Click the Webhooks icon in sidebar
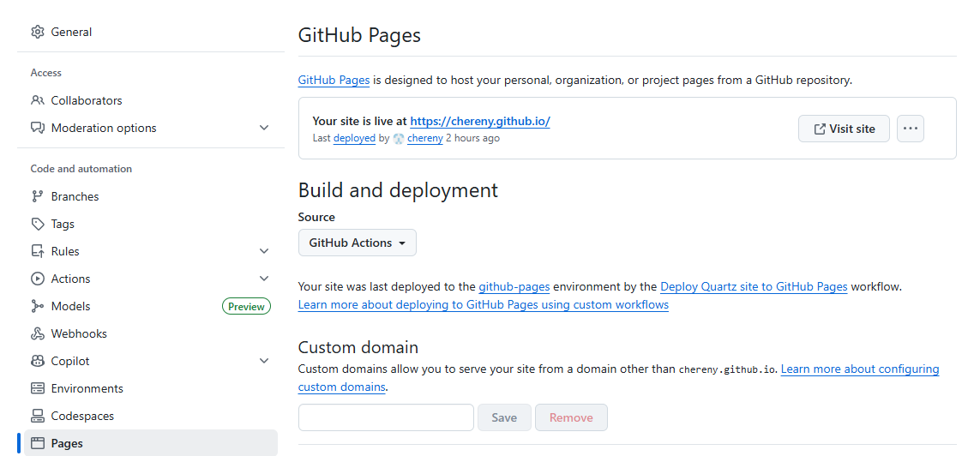This screenshot has height=456, width=980. click(38, 333)
